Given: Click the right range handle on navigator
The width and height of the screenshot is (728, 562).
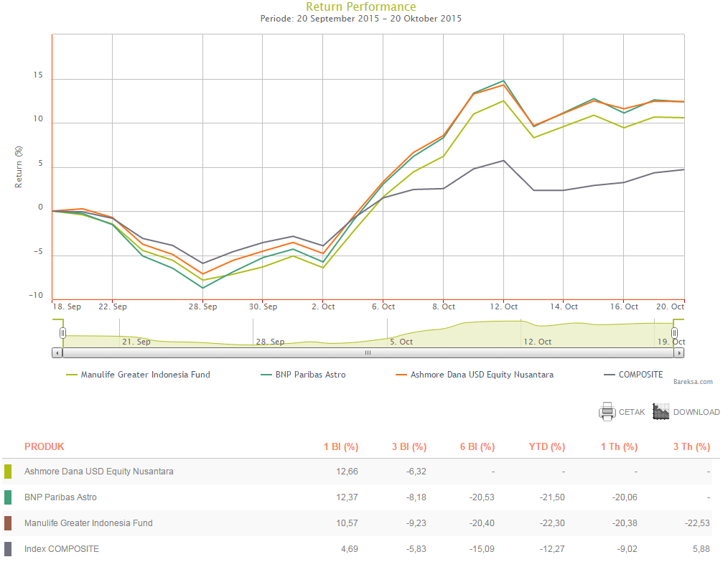Looking at the screenshot, I should click(675, 332).
